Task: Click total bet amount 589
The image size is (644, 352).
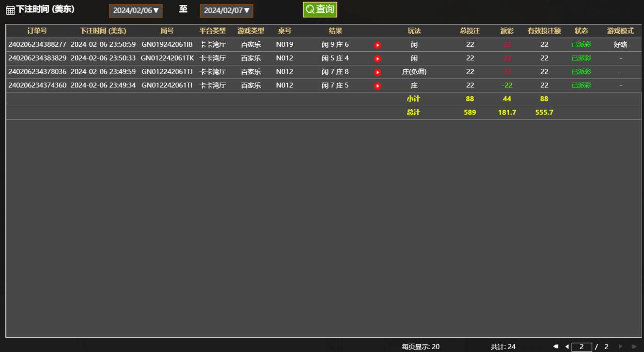Action: [x=470, y=112]
